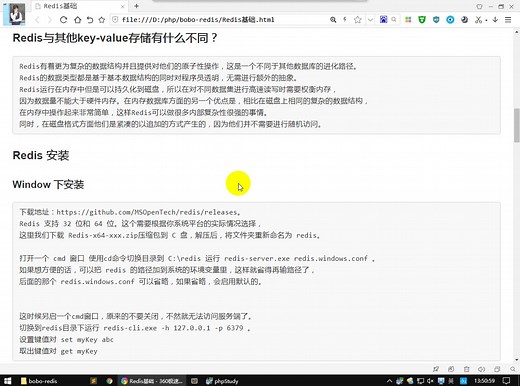Open the scissors screenshot tool
The height and width of the screenshot is (386, 520).
pyautogui.click(x=479, y=20)
